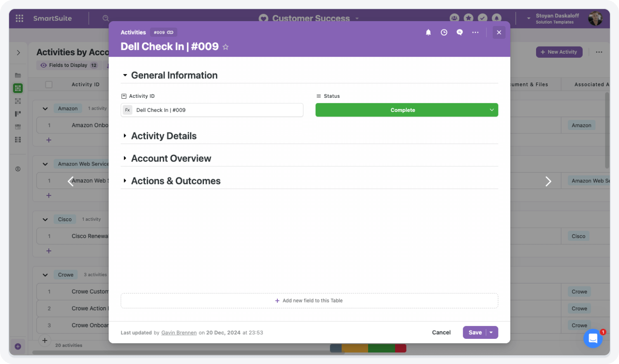This screenshot has height=364, width=619.
Task: Go to previous record with left arrow
Action: [x=71, y=182]
